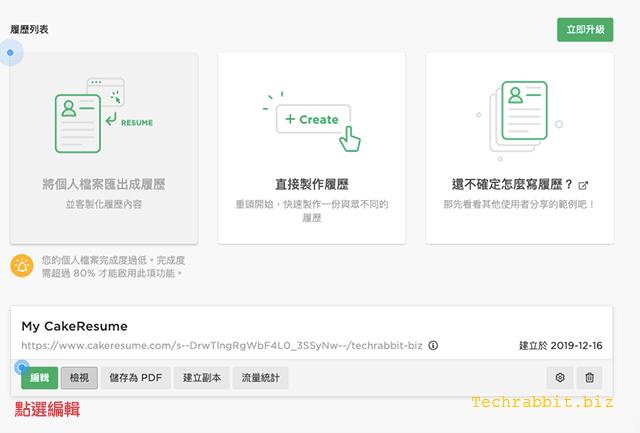Screen dimensions: 640x433
Task: Click the green 立即升級 upgrade button
Action: point(585,29)
